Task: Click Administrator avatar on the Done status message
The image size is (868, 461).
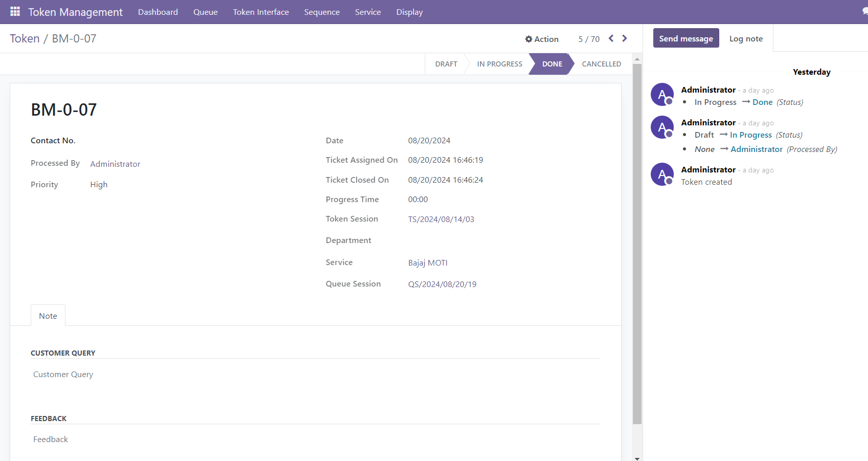Action: tap(662, 95)
